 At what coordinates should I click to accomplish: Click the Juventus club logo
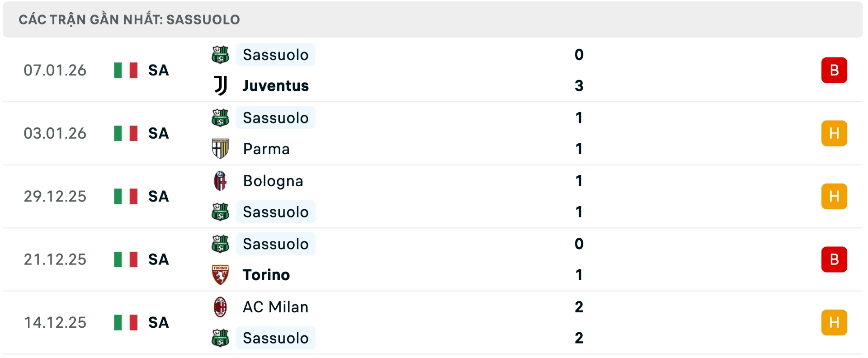[x=220, y=86]
